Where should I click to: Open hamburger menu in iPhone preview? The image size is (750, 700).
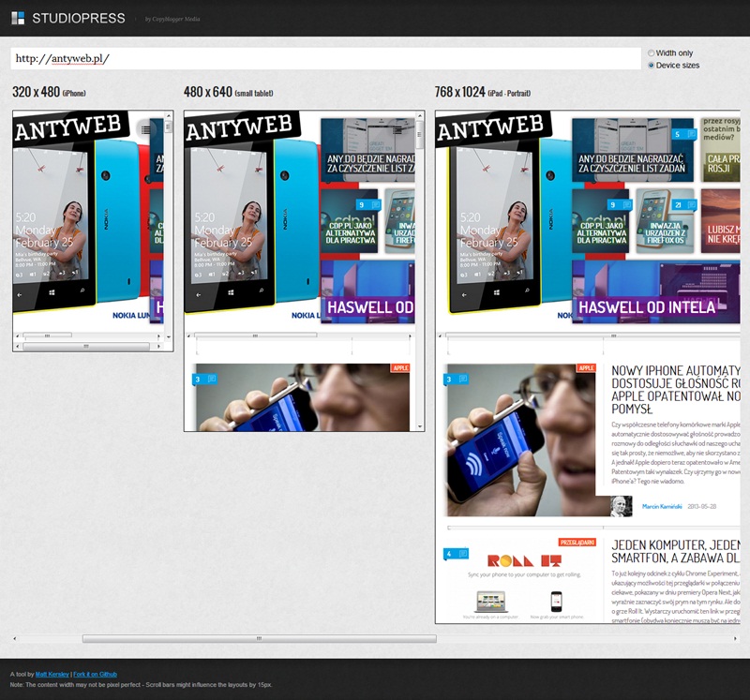[145, 129]
